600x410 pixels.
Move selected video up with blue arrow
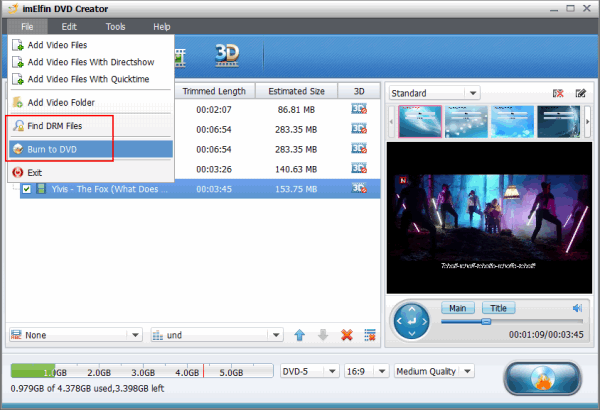tap(300, 335)
